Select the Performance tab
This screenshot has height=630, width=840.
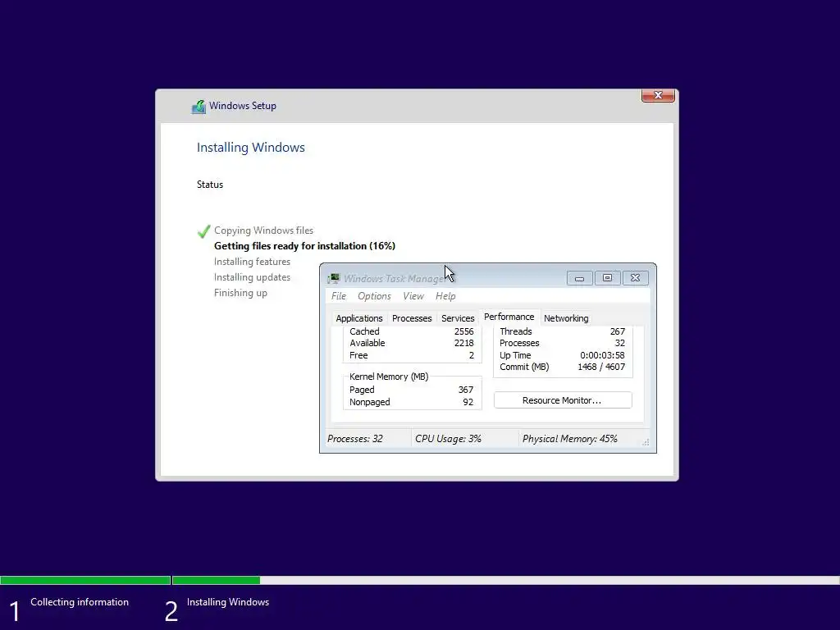509,317
